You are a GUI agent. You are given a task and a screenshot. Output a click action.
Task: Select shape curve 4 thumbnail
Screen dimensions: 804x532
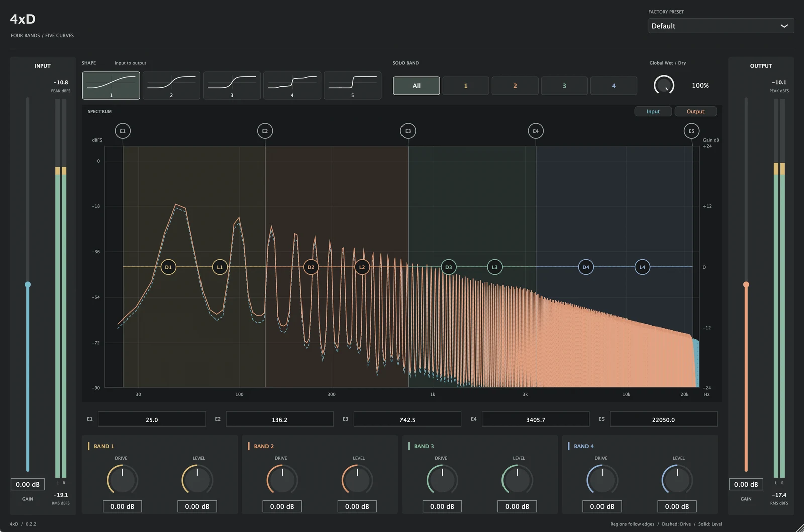(x=292, y=85)
